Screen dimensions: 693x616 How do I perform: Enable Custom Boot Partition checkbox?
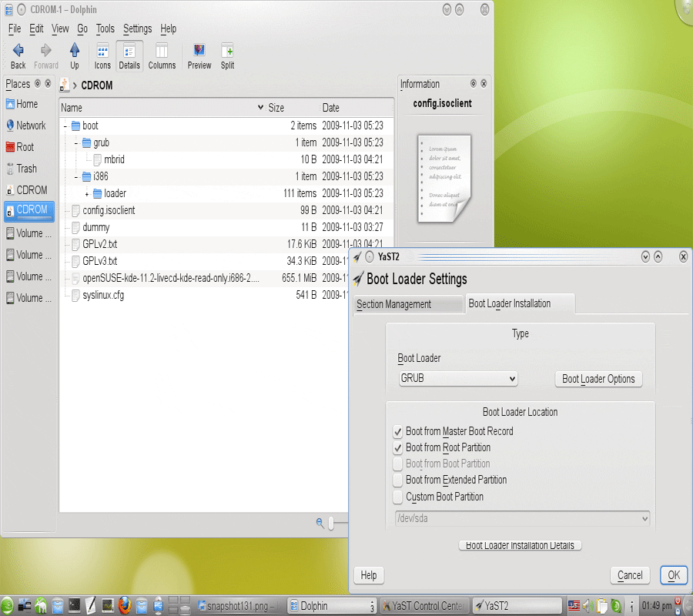398,497
